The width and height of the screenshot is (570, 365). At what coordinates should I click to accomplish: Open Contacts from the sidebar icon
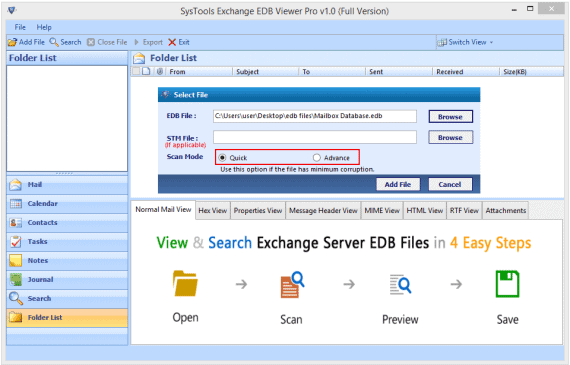(x=16, y=222)
